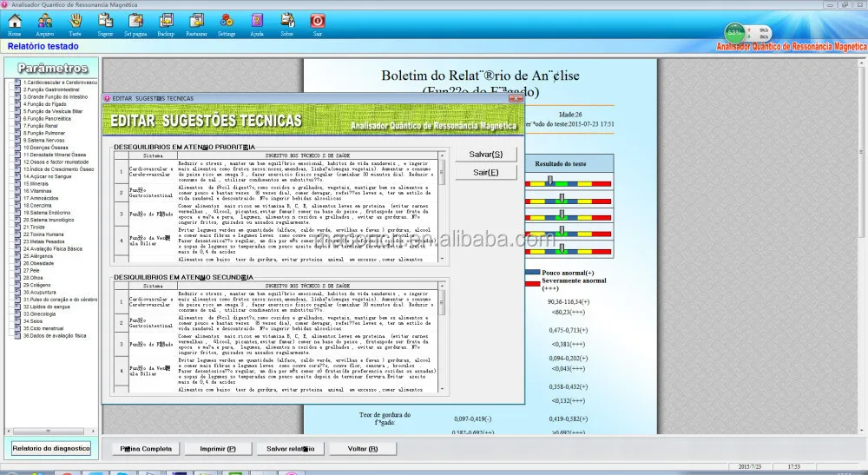
Task: Save suggestions with the Salvar(S) button
Action: [x=485, y=155]
